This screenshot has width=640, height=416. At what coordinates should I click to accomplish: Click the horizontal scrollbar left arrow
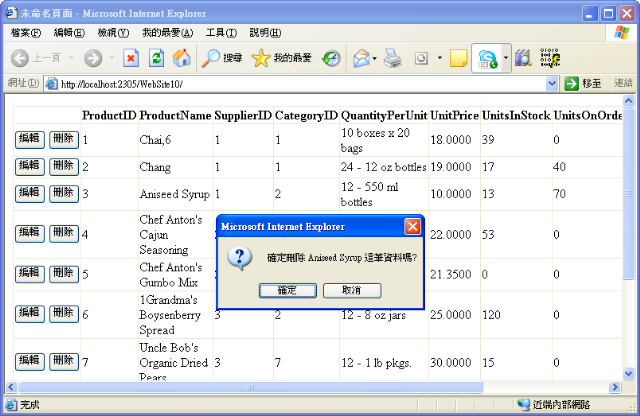(x=11, y=387)
